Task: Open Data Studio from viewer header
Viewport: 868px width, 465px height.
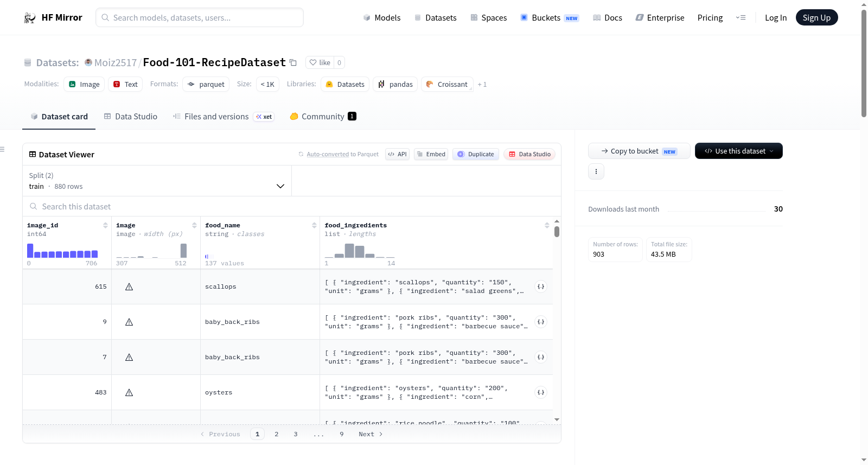Action: [529, 154]
